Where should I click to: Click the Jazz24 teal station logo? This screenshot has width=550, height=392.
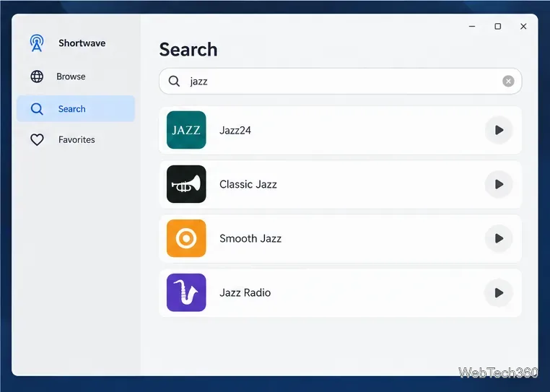tap(186, 130)
